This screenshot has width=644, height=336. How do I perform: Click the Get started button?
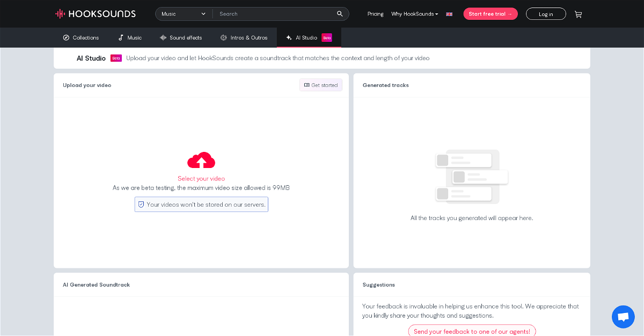pyautogui.click(x=321, y=85)
